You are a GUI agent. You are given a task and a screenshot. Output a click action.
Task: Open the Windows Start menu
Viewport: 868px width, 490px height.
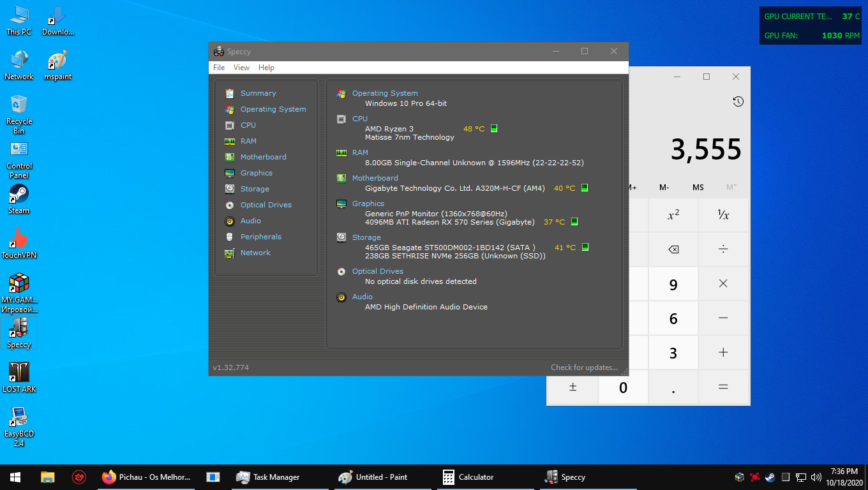[x=15, y=477]
